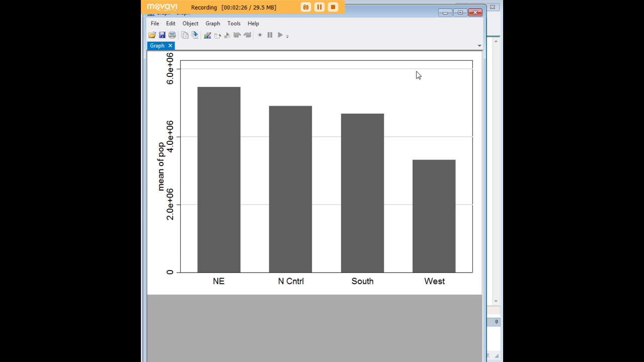Click the Start recording dot icon
644x362 pixels.
[x=260, y=35]
